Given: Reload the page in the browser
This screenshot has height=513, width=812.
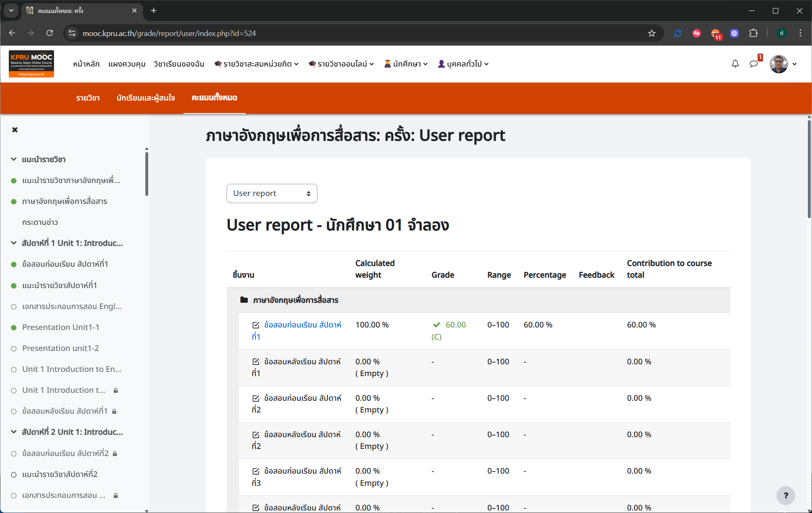Looking at the screenshot, I should pos(49,33).
